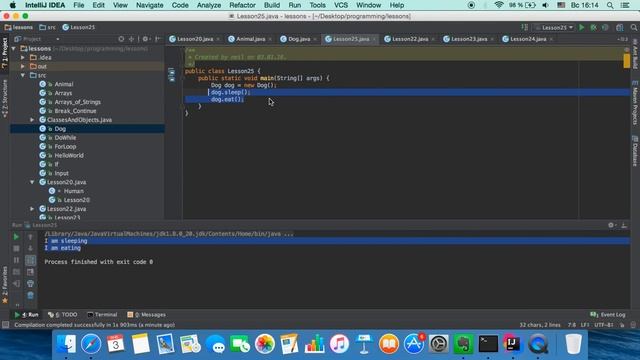Viewport: 640px width, 360px height.
Task: Run with Coverage icon in top toolbar
Action: click(605, 27)
